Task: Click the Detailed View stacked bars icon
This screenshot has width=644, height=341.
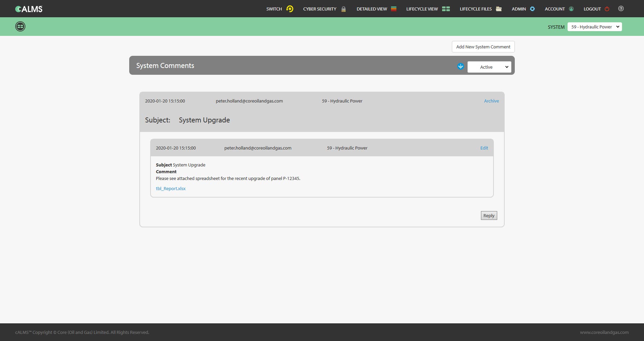Action: coord(394,9)
